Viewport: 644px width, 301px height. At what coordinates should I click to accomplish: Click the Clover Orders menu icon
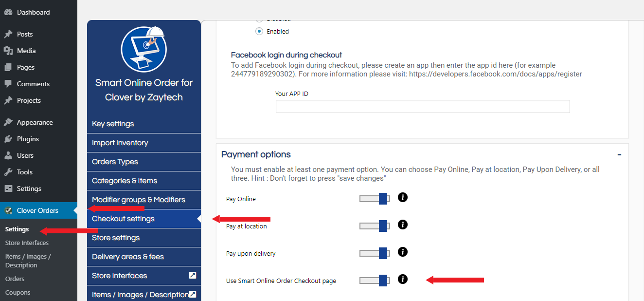(8, 210)
